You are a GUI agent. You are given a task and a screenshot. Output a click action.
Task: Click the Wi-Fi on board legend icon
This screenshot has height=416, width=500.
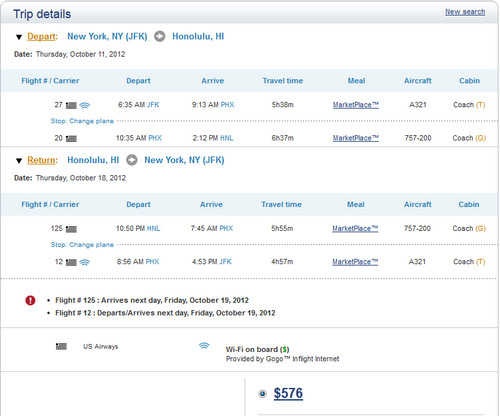coord(204,346)
